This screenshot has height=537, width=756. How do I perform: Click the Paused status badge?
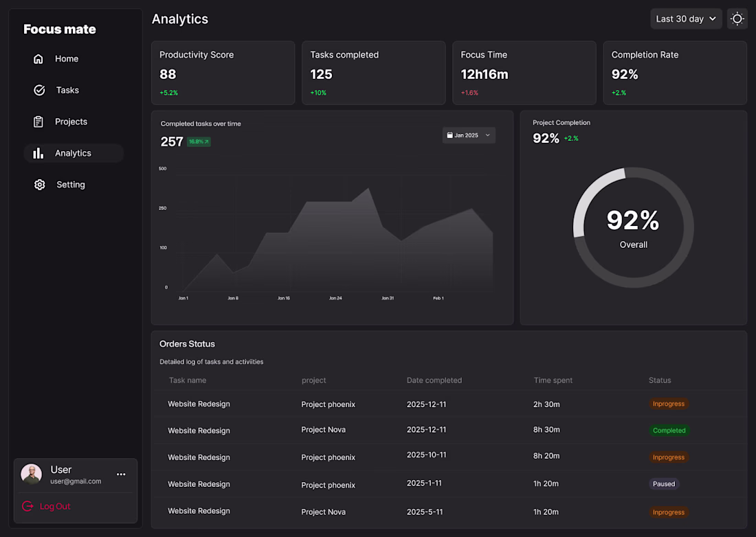(664, 484)
